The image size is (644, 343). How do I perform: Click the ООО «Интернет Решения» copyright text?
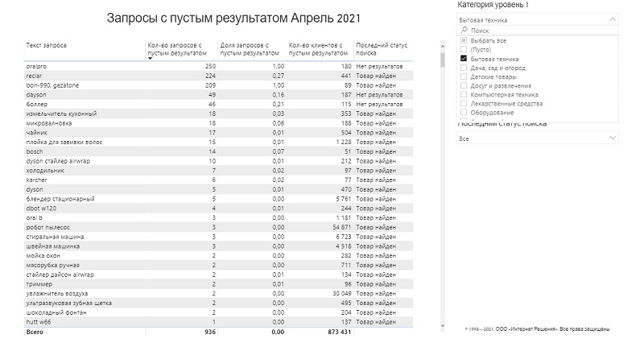(537, 329)
